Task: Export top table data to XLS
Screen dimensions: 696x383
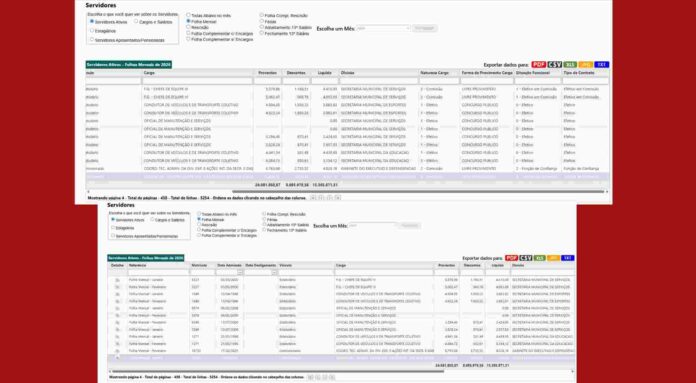Action: click(x=570, y=65)
